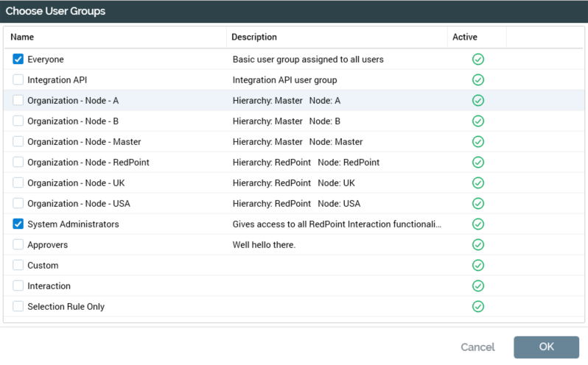Click Active checkmark in Custom row
Screen dimensions: 588x365
click(477, 265)
